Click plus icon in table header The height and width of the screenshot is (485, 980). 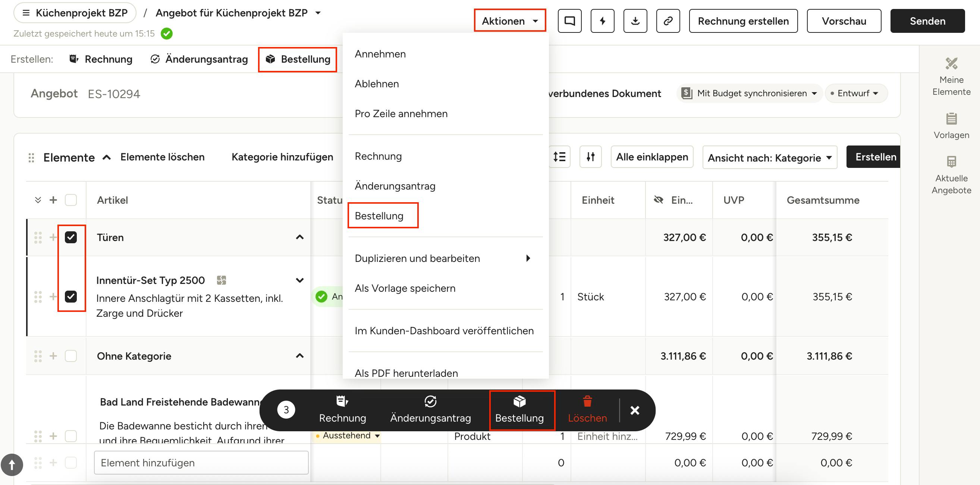(53, 200)
